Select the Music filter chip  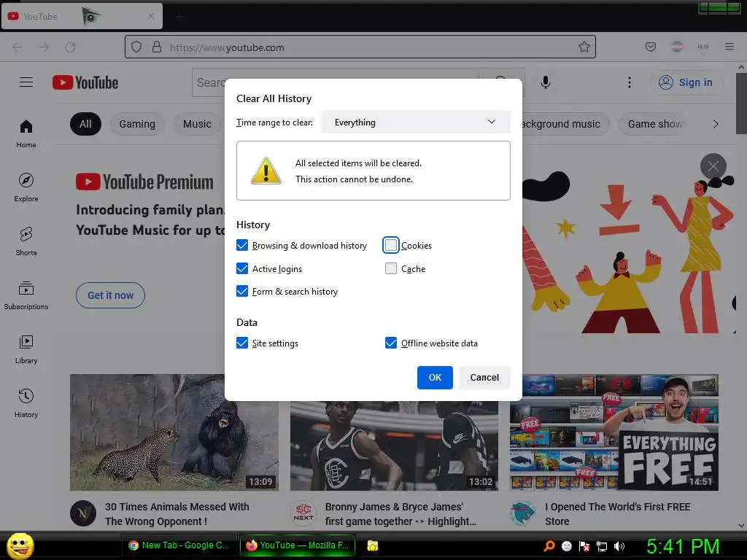coord(197,124)
